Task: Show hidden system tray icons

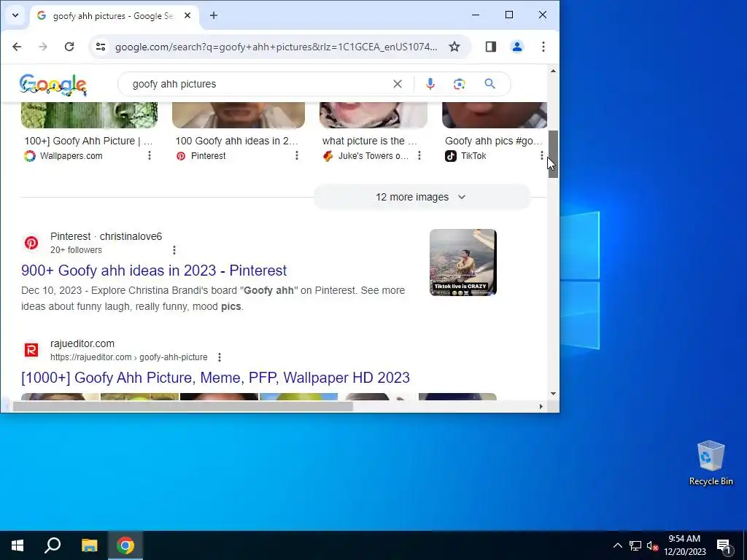Action: coord(617,545)
